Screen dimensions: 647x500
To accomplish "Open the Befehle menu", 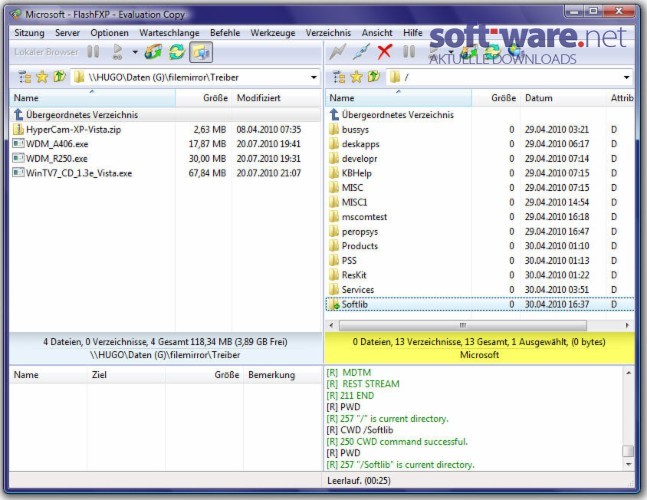I will click(225, 33).
